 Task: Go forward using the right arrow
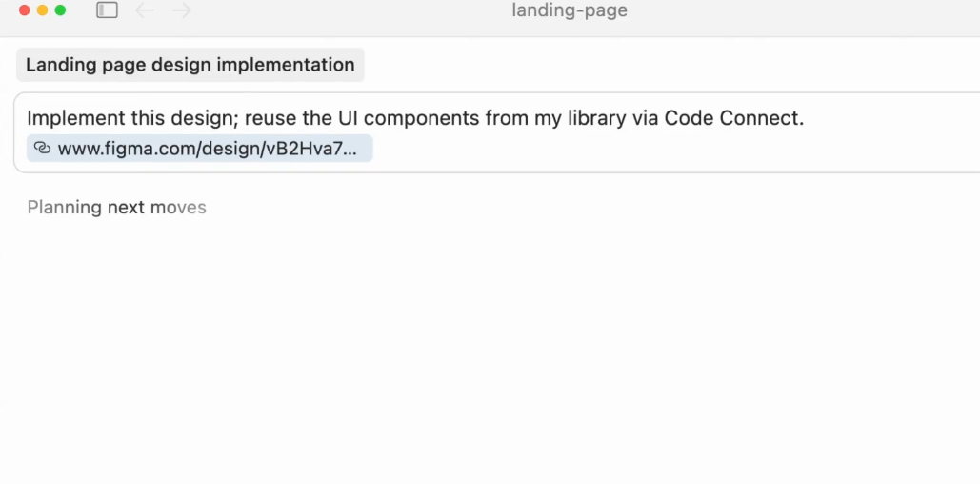pyautogui.click(x=182, y=10)
